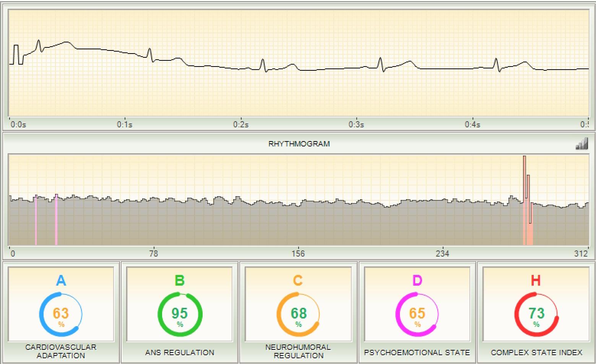
Task: Click the signal bars icon beside the Rhythmogram title
Action: pyautogui.click(x=581, y=144)
